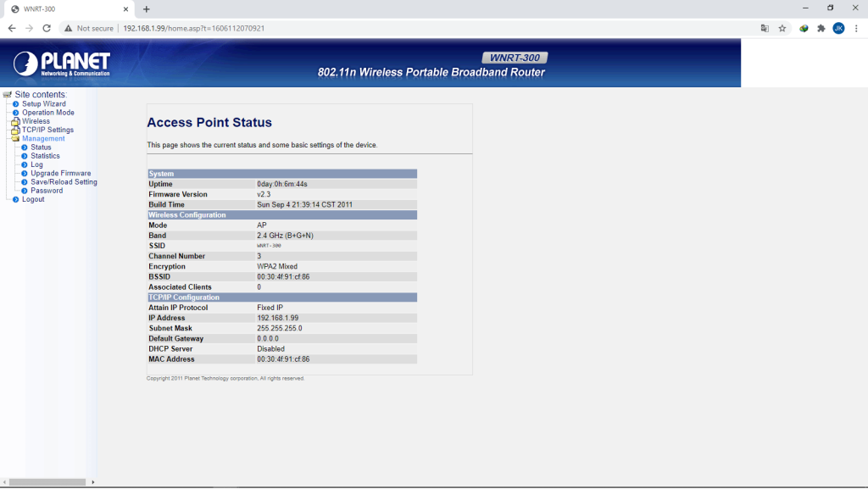Open TCP/IP Settings link
Image resolution: width=868 pixels, height=489 pixels.
pyautogui.click(x=47, y=130)
